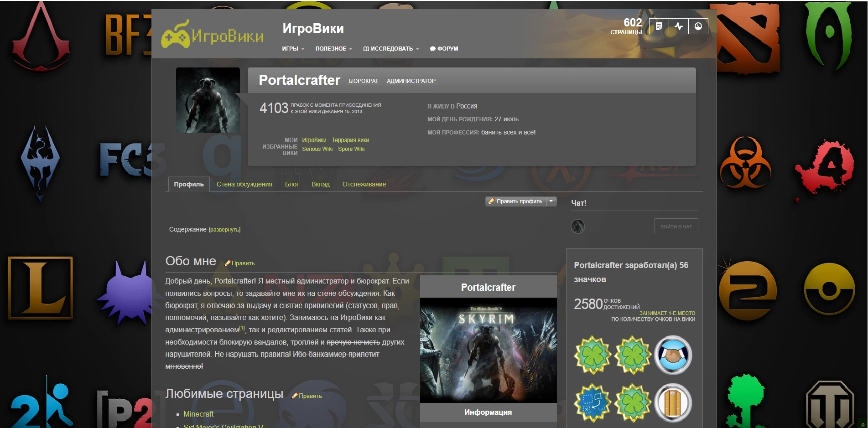Click the user avatar in the chat panel
This screenshot has width=868, height=428.
(578, 226)
